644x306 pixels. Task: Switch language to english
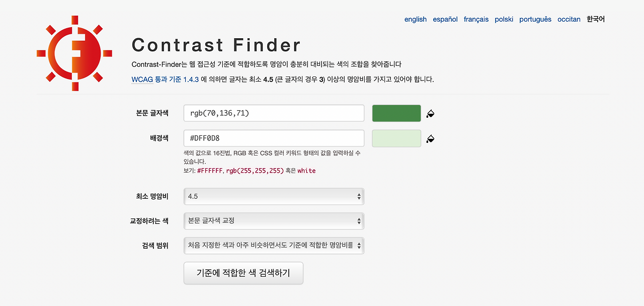[416, 19]
